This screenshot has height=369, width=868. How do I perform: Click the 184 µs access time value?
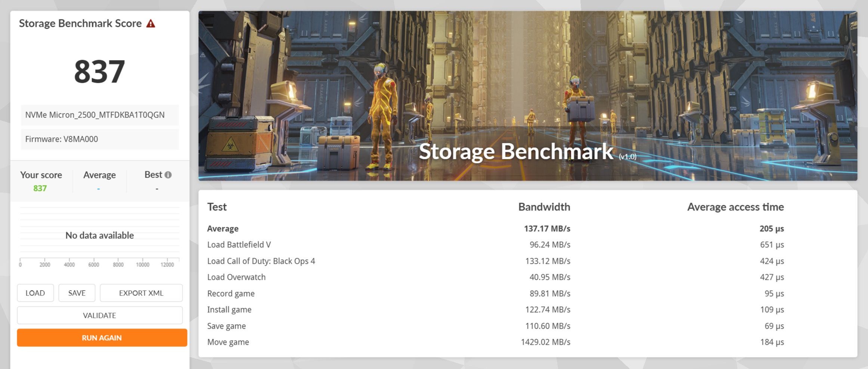(772, 342)
